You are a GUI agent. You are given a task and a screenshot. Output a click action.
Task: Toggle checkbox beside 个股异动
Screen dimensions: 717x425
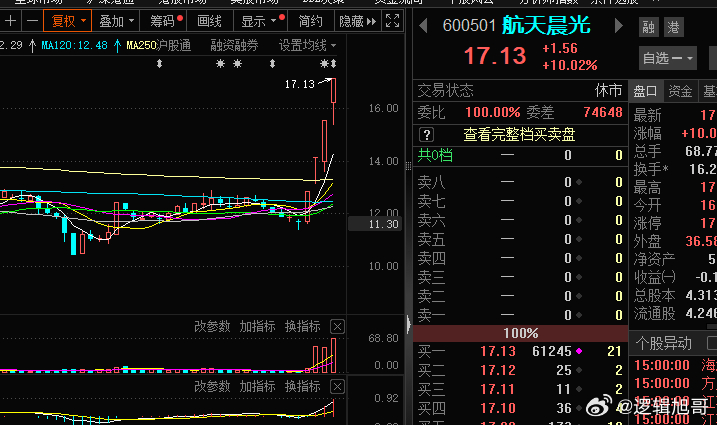coord(712,343)
